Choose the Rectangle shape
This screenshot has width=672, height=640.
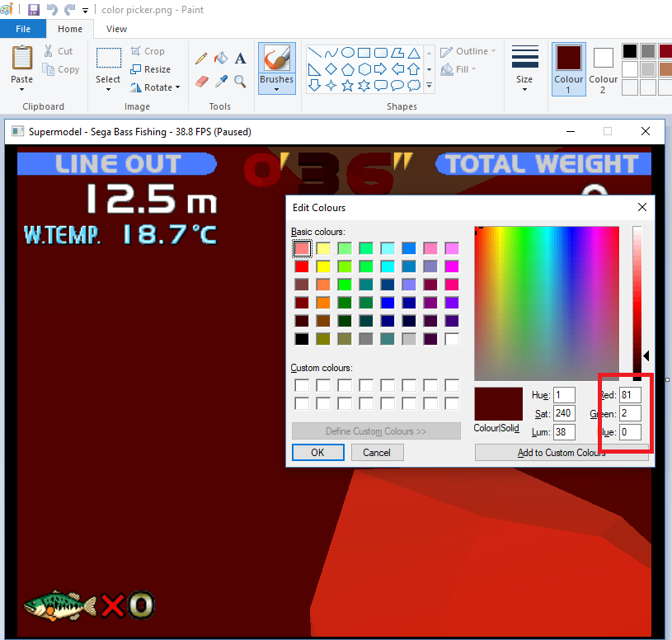[364, 53]
